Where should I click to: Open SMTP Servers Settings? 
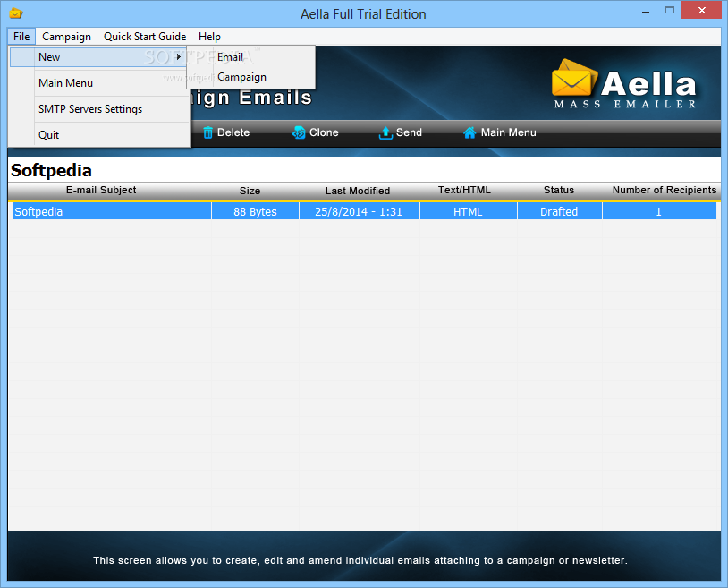pyautogui.click(x=100, y=108)
